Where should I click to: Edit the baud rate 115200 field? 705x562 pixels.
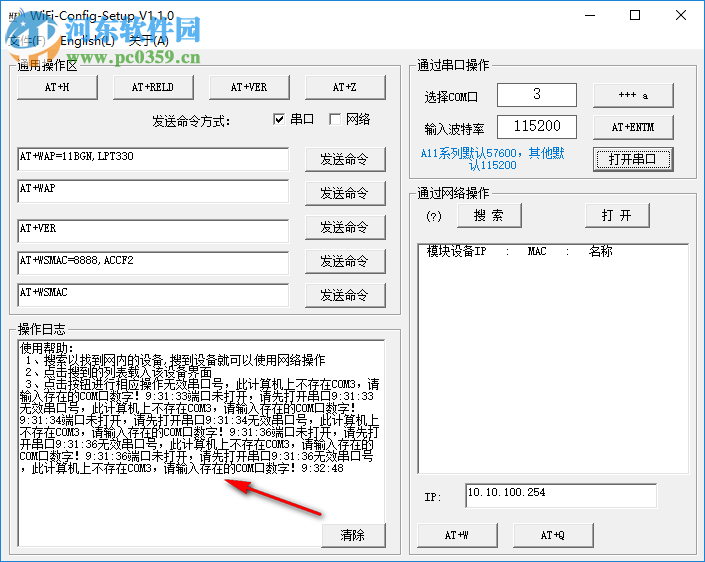(x=536, y=126)
